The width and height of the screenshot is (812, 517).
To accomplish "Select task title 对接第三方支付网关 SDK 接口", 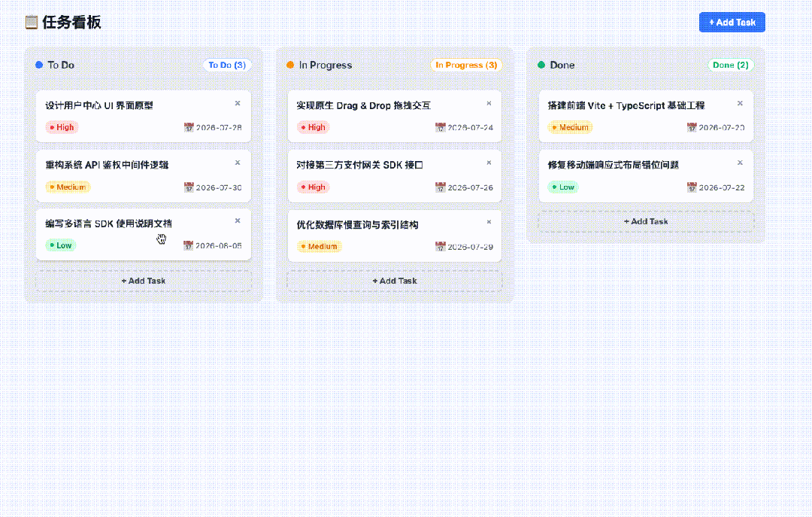I will click(x=359, y=165).
